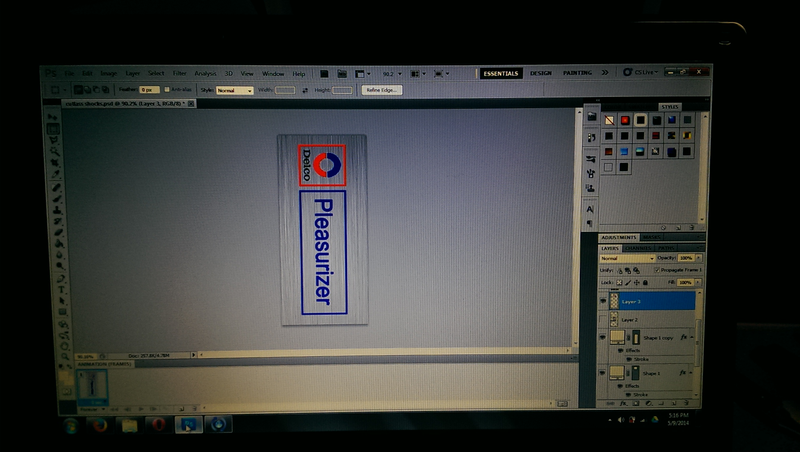
Task: Open the Window menu
Action: coord(273,74)
